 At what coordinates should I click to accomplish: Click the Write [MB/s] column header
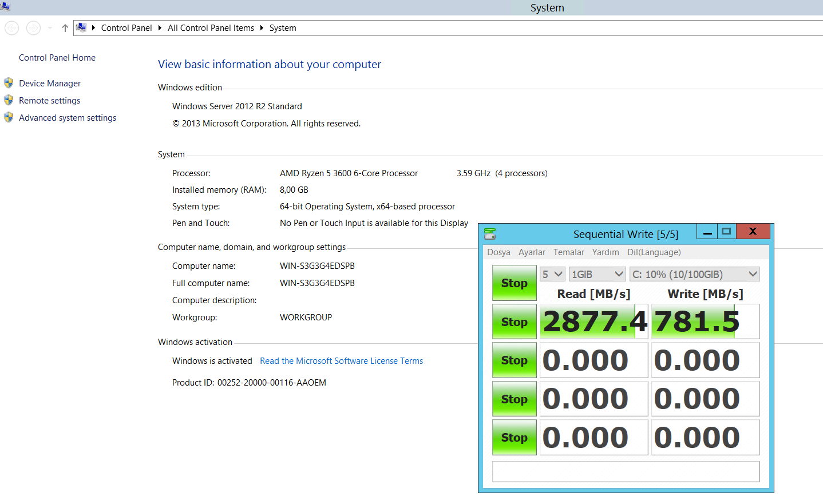coord(706,294)
